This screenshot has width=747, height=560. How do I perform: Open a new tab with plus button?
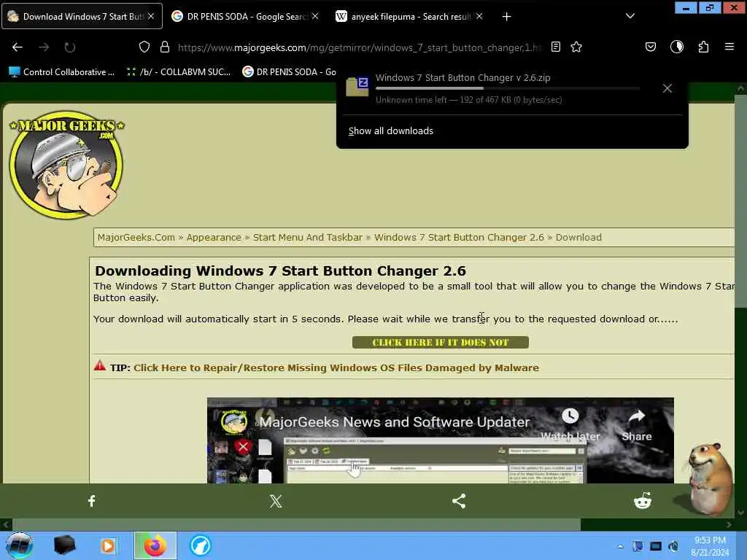click(x=506, y=17)
